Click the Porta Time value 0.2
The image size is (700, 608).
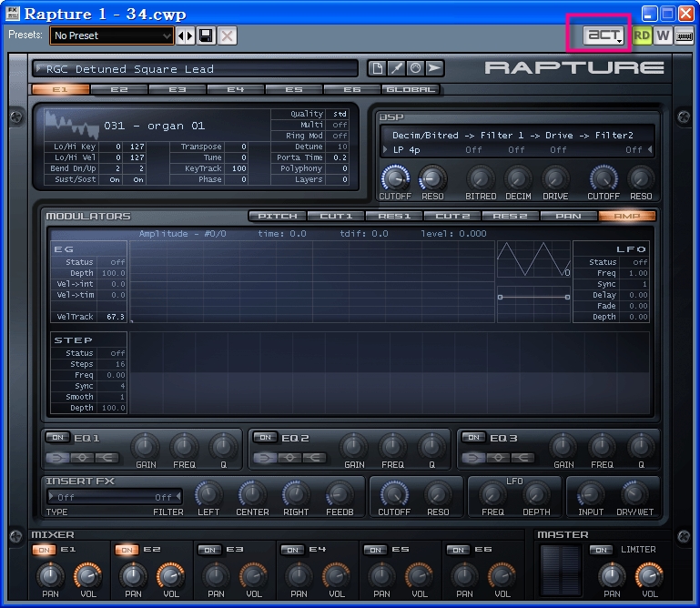click(340, 157)
